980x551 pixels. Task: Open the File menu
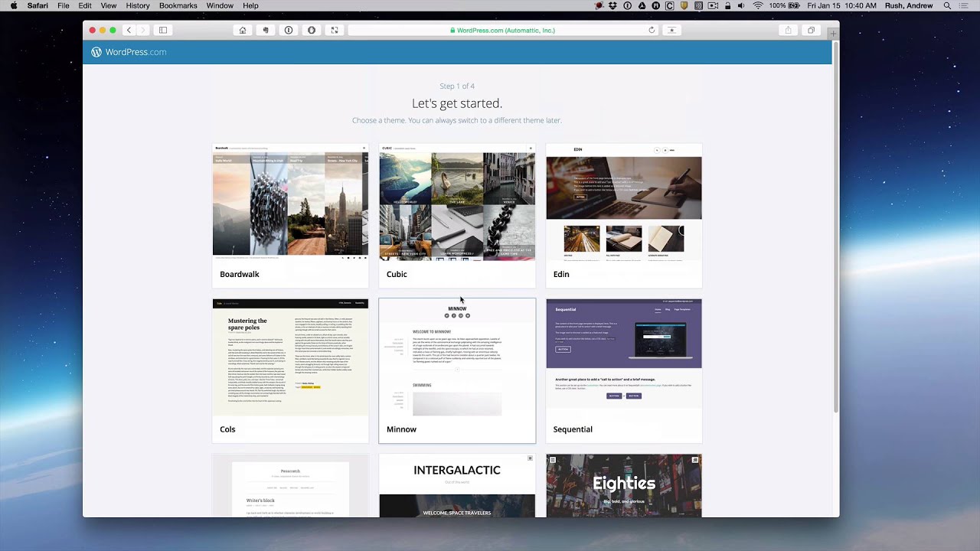click(x=64, y=5)
